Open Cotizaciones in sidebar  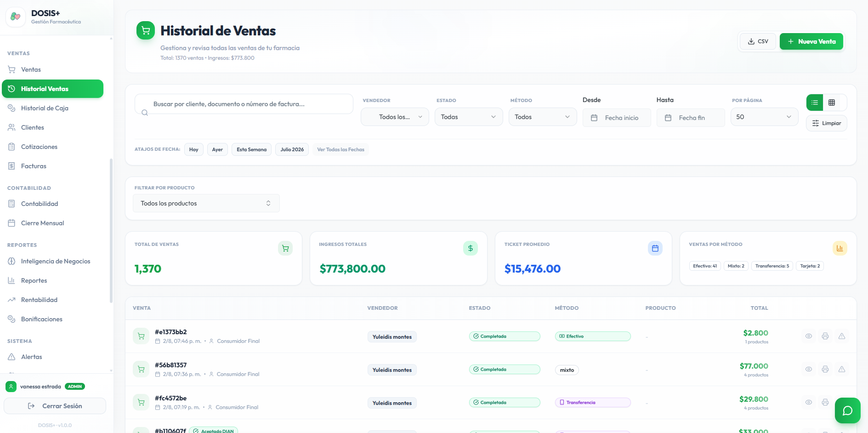[52, 147]
